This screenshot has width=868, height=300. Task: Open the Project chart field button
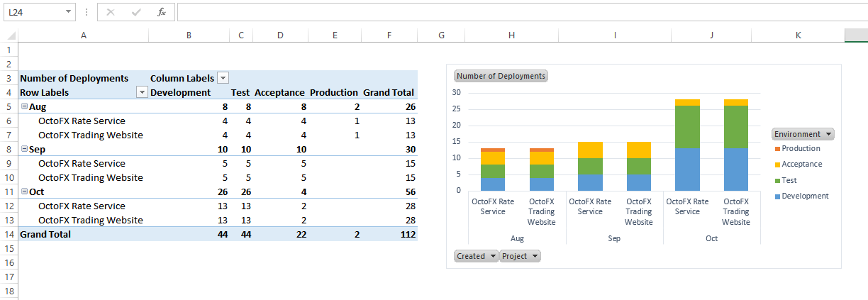(x=520, y=256)
